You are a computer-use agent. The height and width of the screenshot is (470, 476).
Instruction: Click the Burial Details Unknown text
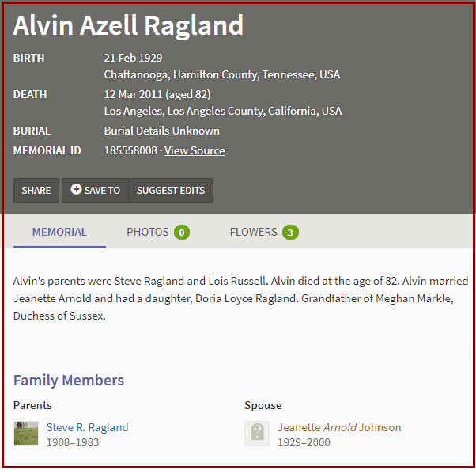click(x=162, y=131)
